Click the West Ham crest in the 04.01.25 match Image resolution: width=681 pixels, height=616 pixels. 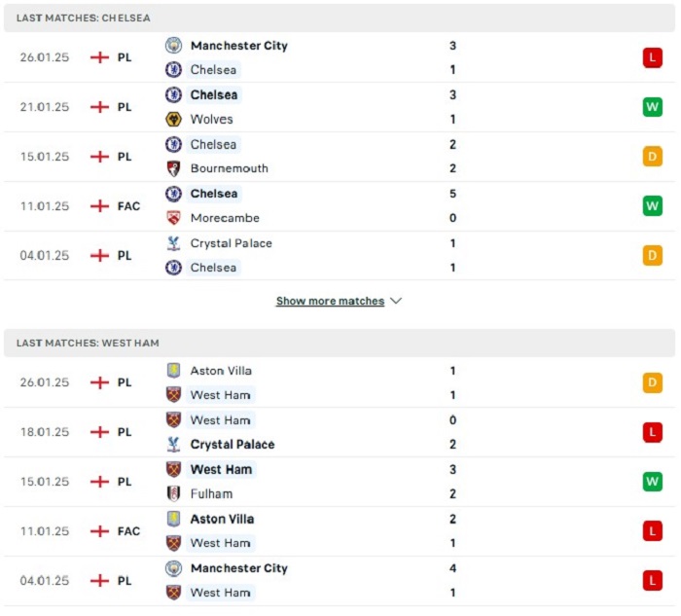point(173,593)
